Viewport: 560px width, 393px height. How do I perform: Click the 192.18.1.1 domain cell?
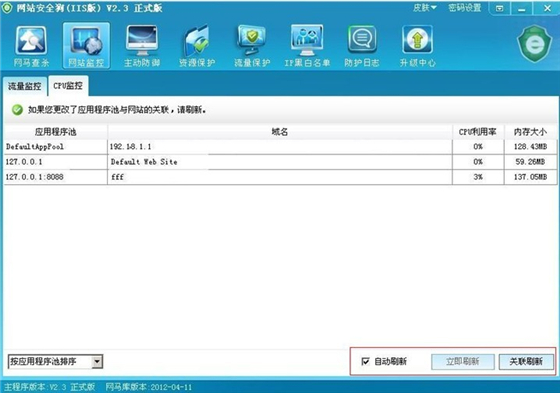280,147
